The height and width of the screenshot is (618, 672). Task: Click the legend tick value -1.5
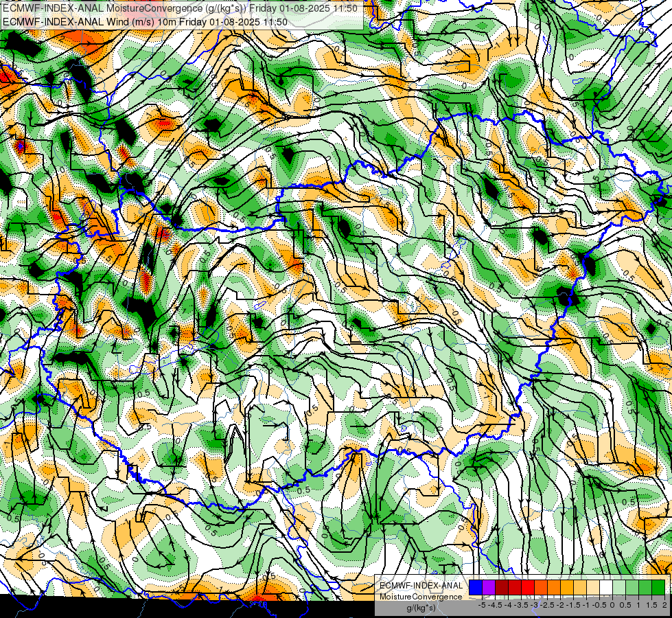573,605
